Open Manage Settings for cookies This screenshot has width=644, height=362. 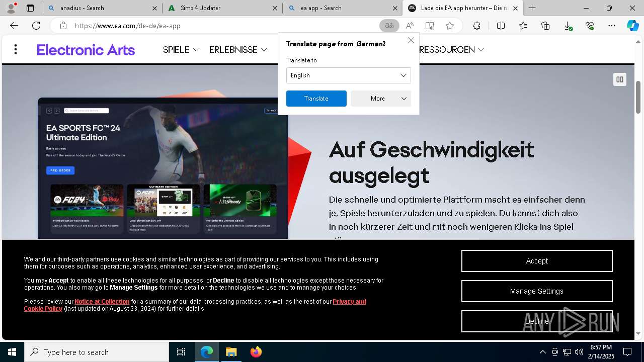tap(537, 291)
